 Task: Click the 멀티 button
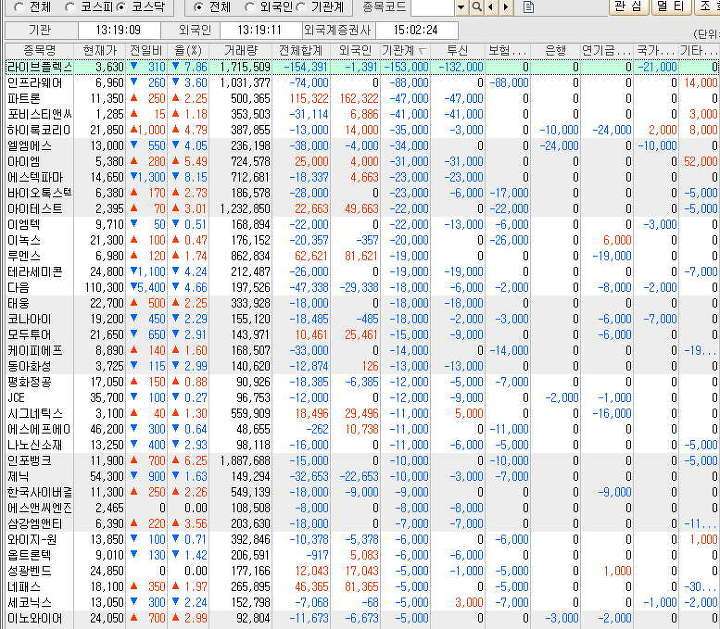pos(671,6)
